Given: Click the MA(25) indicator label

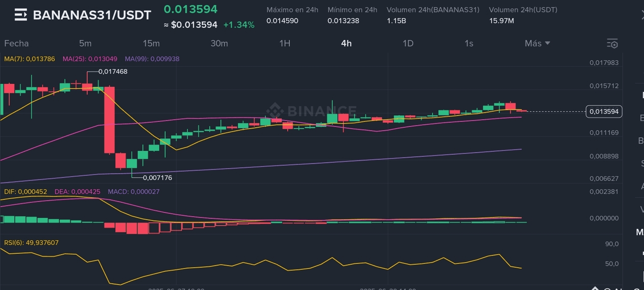Looking at the screenshot, I should pyautogui.click(x=90, y=59).
